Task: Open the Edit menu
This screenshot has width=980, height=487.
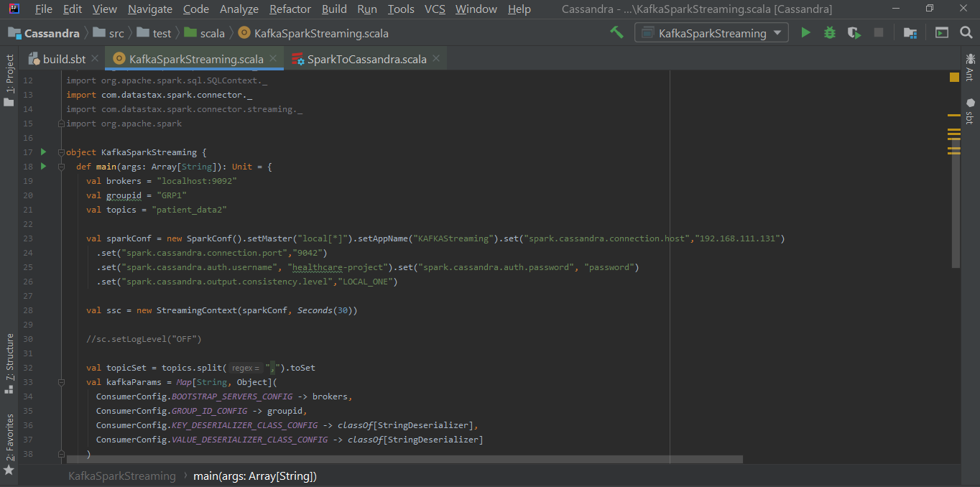Action: [x=73, y=9]
